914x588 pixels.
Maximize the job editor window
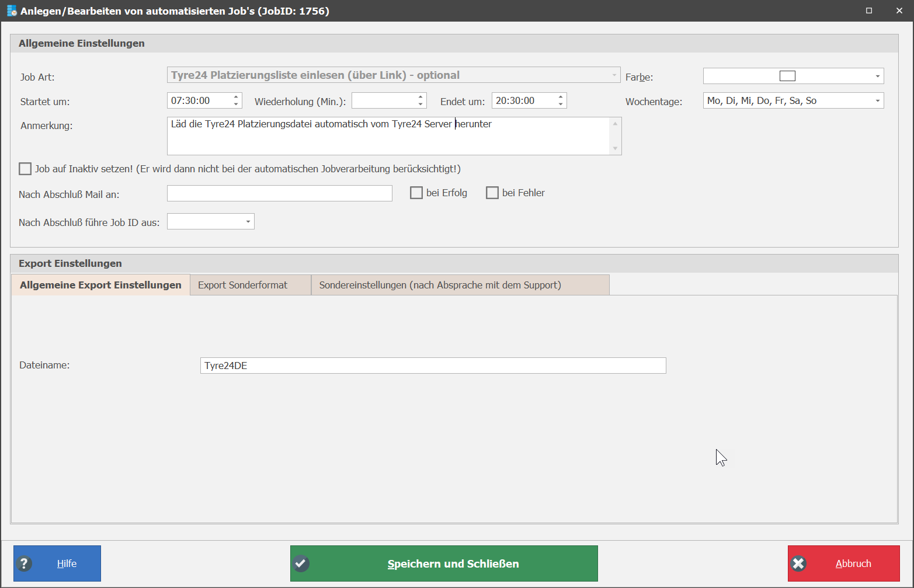tap(869, 11)
